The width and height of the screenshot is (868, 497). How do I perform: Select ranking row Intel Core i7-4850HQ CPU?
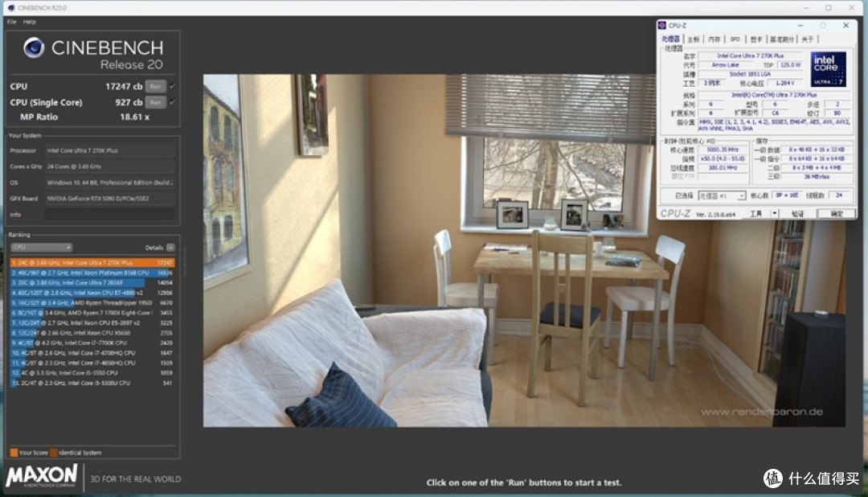coord(92,363)
